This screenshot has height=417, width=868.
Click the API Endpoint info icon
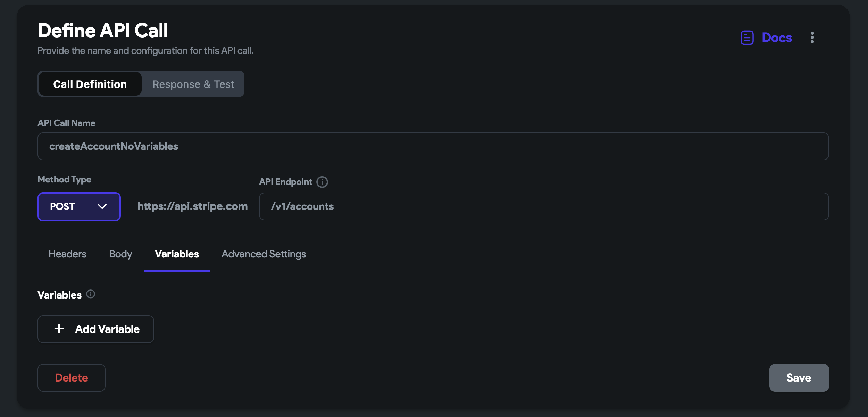click(322, 182)
